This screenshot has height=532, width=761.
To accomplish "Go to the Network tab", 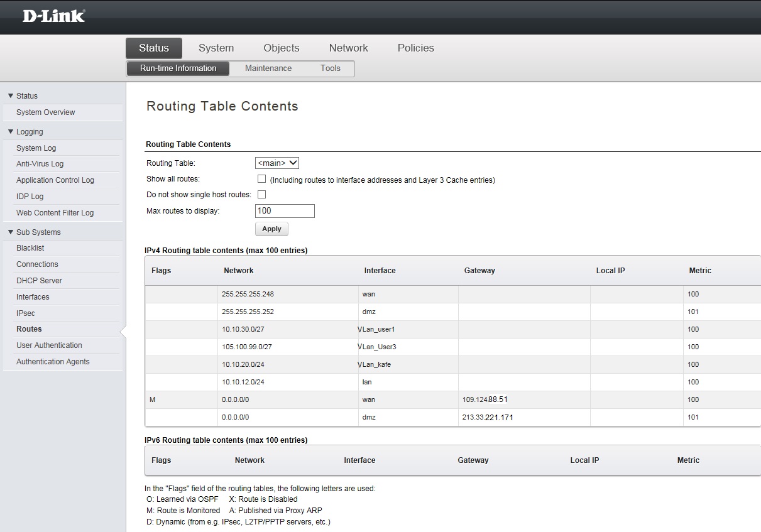I will click(x=349, y=48).
